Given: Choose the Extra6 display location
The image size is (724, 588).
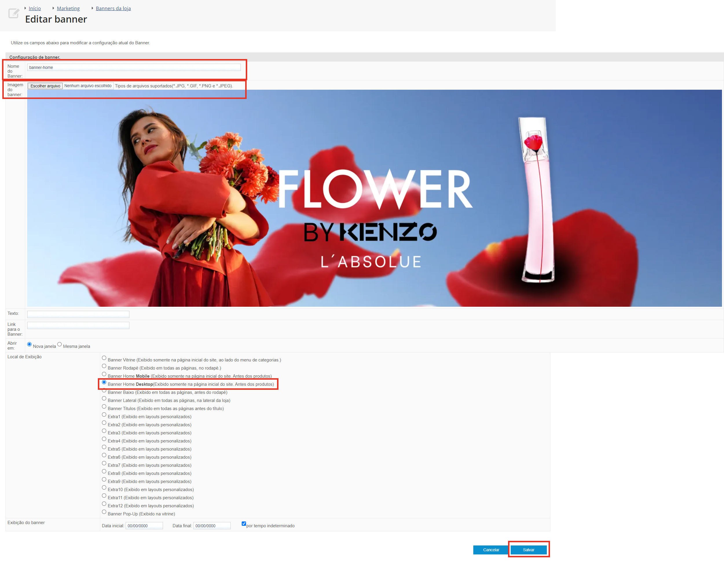Looking at the screenshot, I should pos(104,455).
